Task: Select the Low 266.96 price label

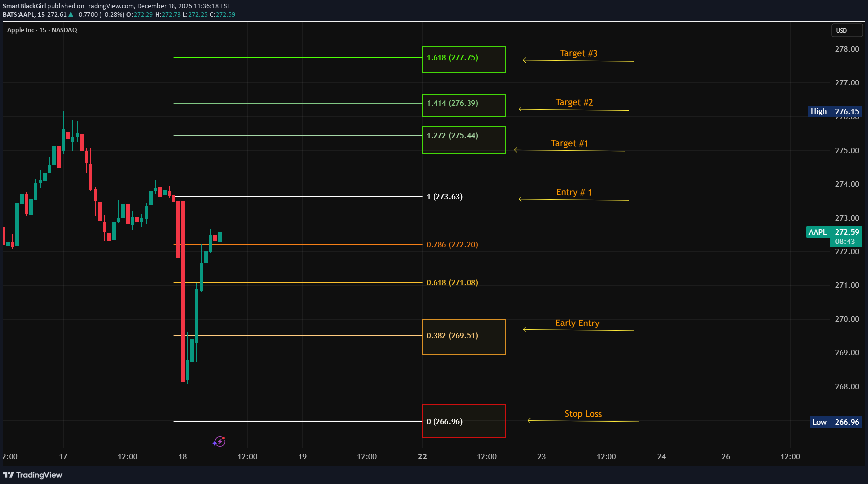Action: pyautogui.click(x=835, y=422)
